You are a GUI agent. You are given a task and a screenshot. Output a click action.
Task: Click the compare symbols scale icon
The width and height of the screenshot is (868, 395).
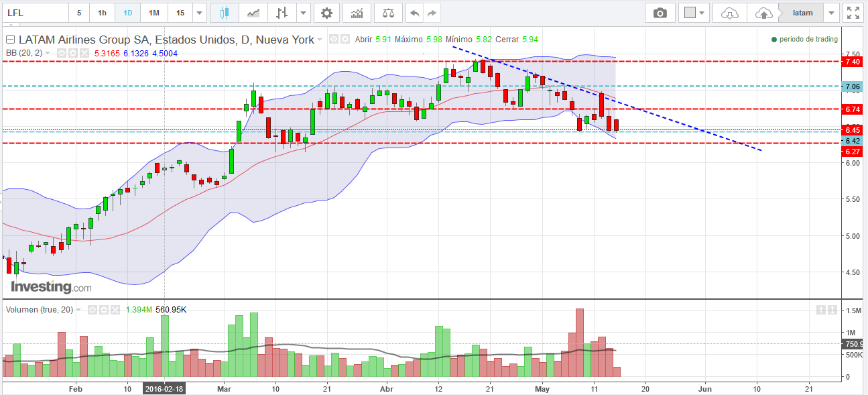tap(388, 13)
